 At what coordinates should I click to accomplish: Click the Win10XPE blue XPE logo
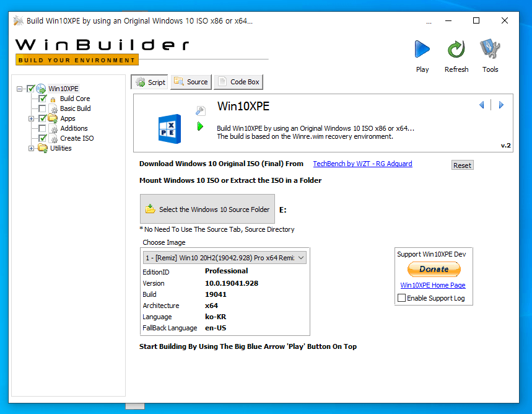(x=169, y=129)
